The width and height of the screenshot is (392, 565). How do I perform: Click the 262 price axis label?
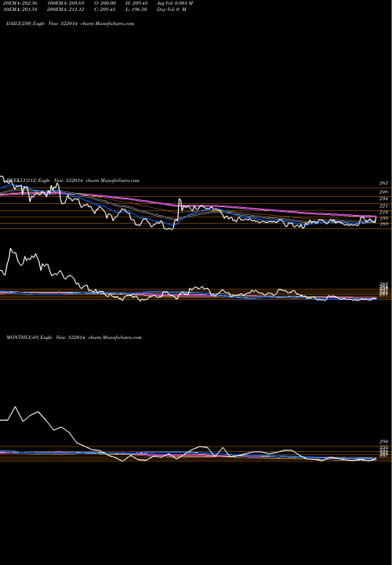(383, 183)
